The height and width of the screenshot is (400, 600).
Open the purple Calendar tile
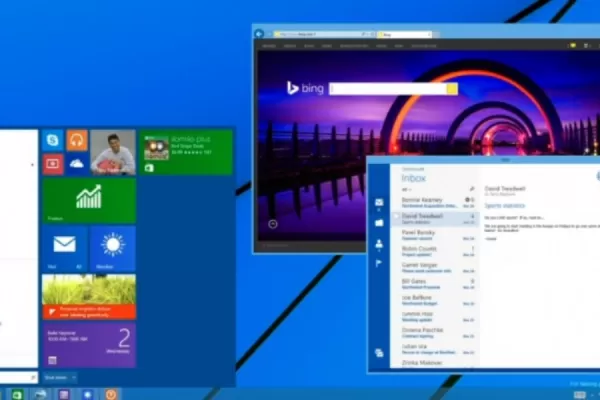tap(89, 345)
